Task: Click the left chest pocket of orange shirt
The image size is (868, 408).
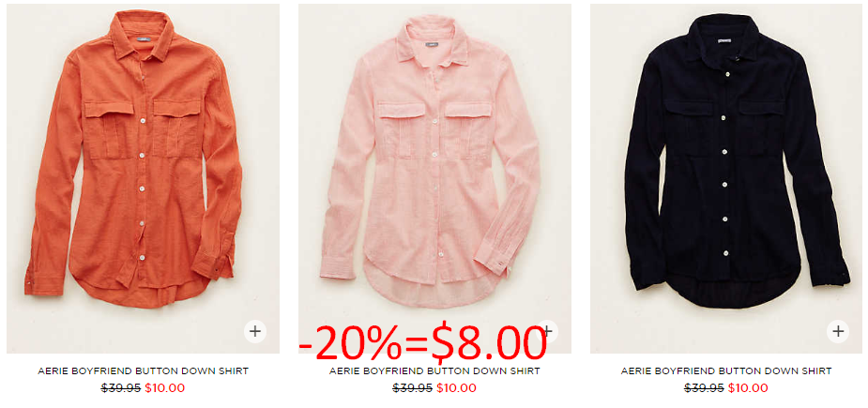Action: point(109,128)
